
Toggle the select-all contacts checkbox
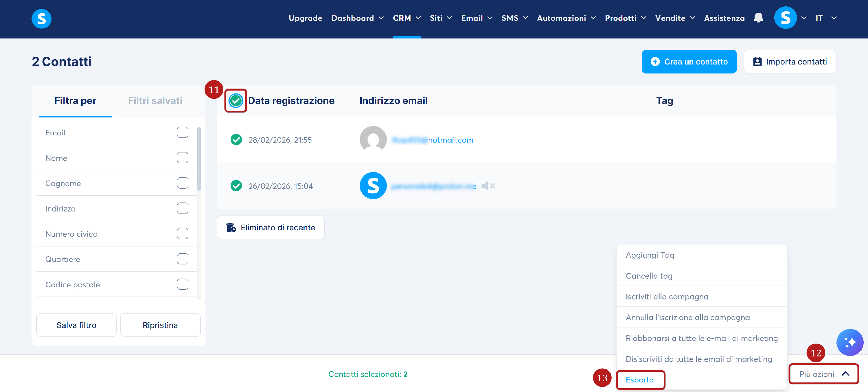[x=236, y=100]
